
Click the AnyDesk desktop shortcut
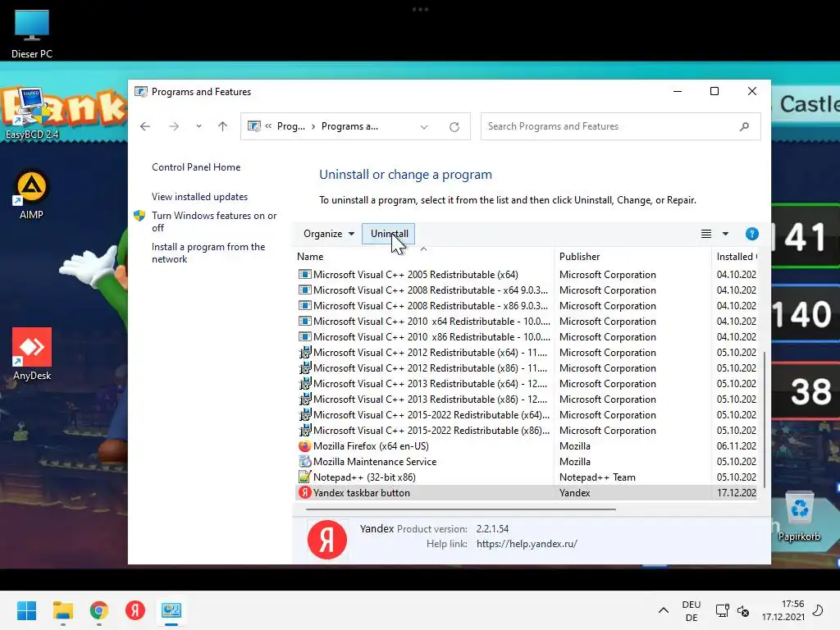click(32, 354)
